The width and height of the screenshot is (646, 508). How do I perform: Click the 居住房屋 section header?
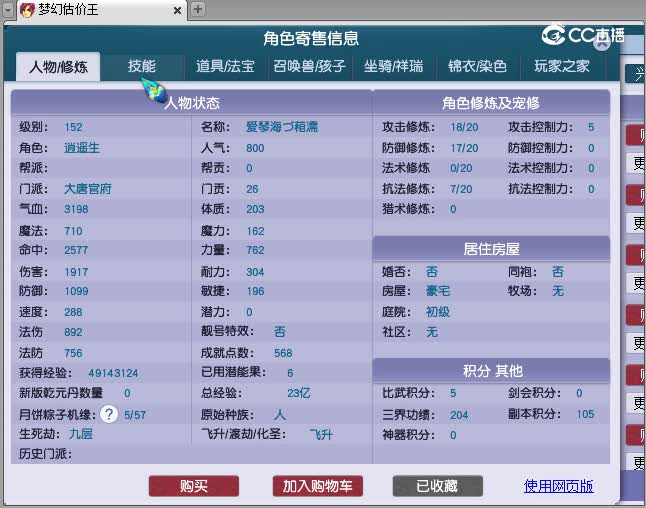point(491,249)
